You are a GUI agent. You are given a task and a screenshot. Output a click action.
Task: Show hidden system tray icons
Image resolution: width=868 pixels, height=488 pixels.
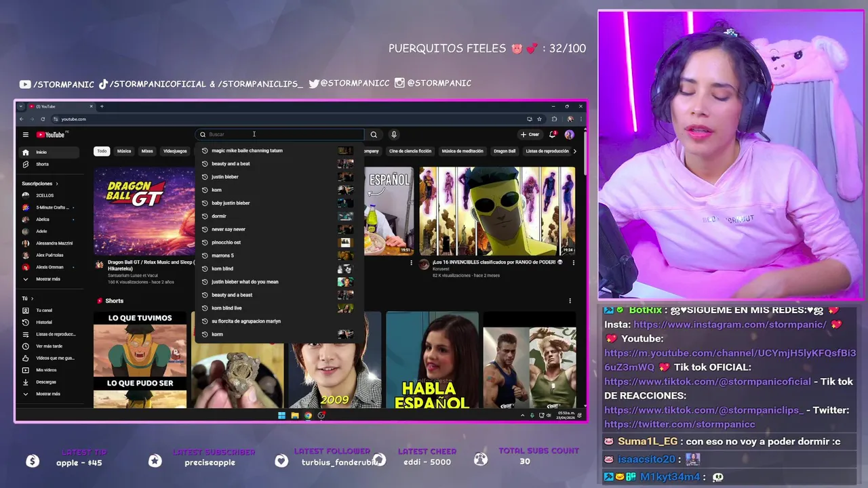tap(522, 415)
